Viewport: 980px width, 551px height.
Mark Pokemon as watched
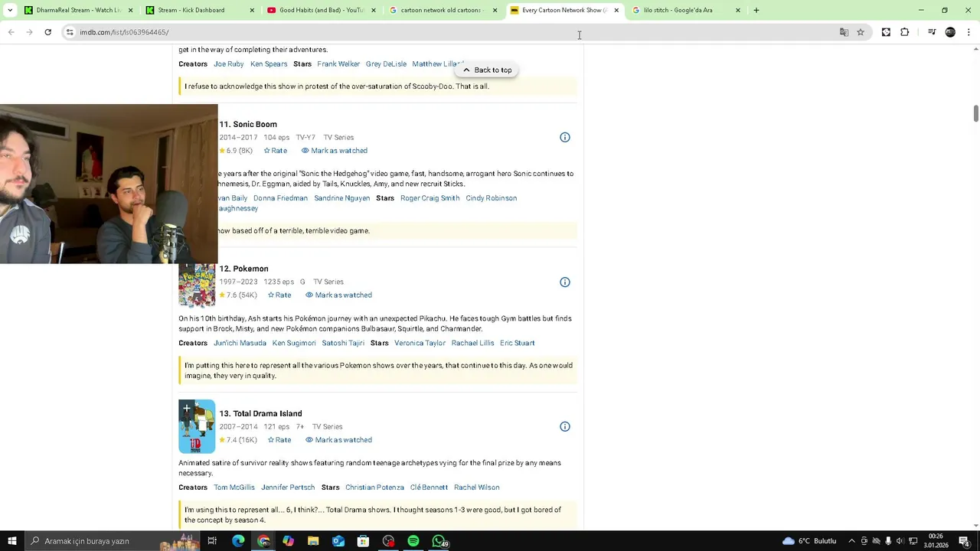[x=338, y=295]
